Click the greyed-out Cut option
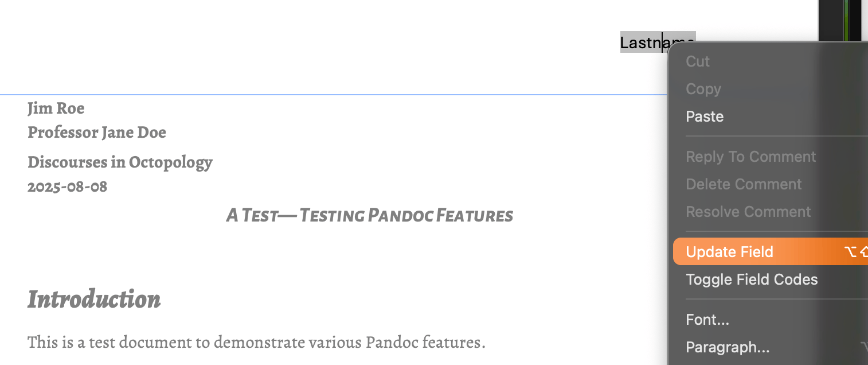868x365 pixels. coord(698,61)
